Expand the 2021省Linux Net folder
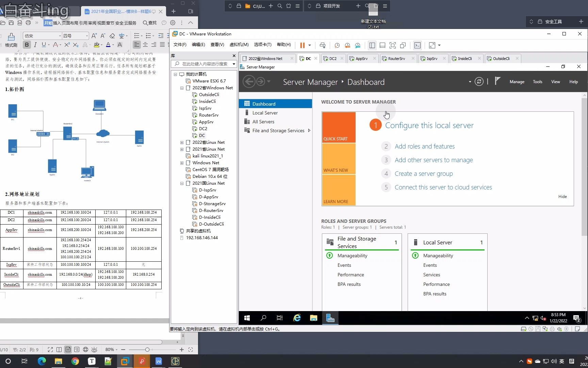 point(182,149)
